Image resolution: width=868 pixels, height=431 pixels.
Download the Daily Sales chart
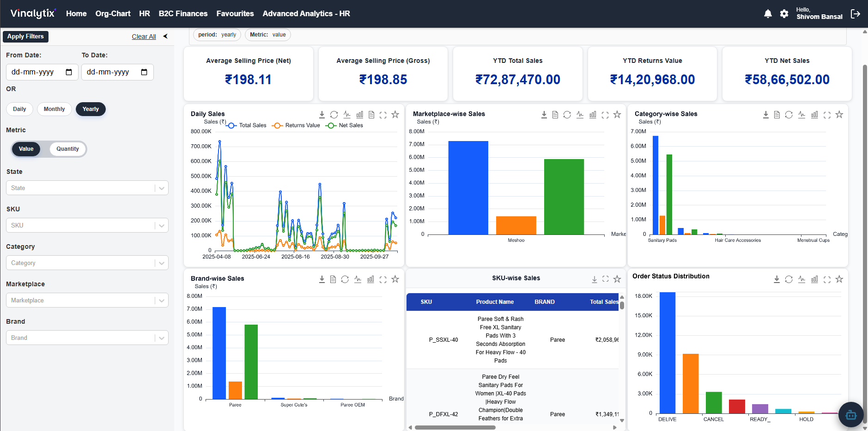322,115
